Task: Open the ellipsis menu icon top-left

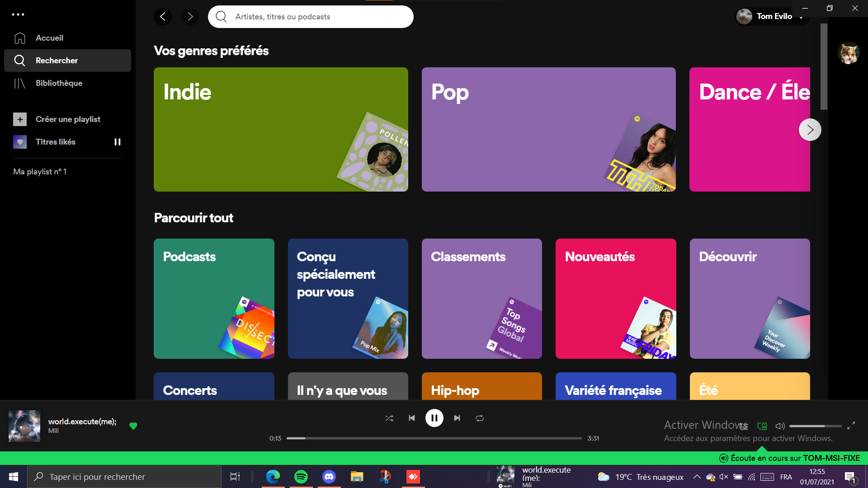Action: (x=18, y=14)
